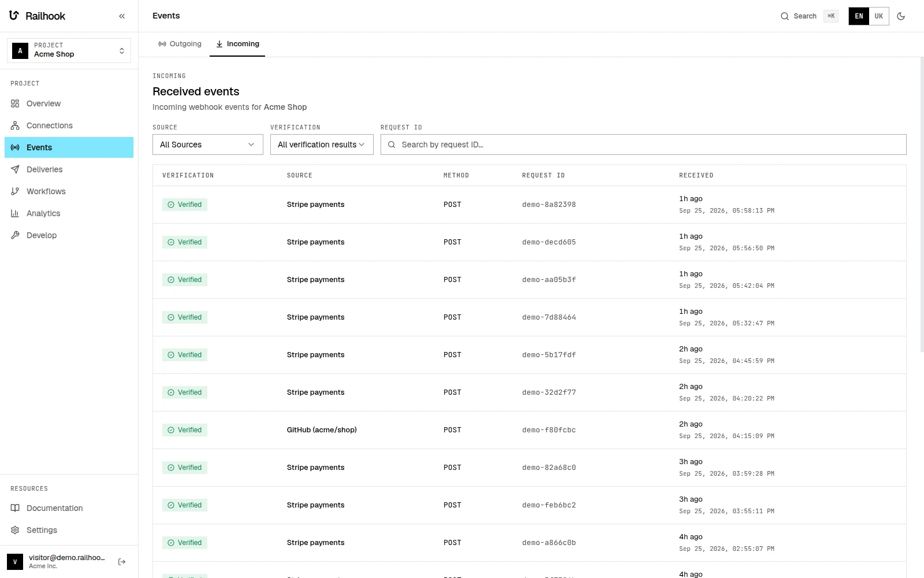Image resolution: width=924 pixels, height=578 pixels.
Task: Click Verified badge for demo-decd605
Action: coord(185,242)
